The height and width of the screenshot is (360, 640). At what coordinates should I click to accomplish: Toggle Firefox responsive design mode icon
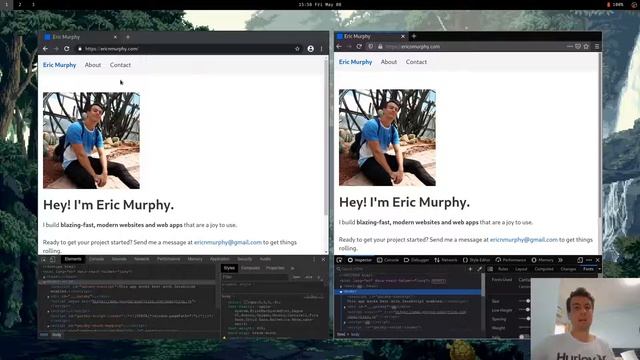point(580,260)
